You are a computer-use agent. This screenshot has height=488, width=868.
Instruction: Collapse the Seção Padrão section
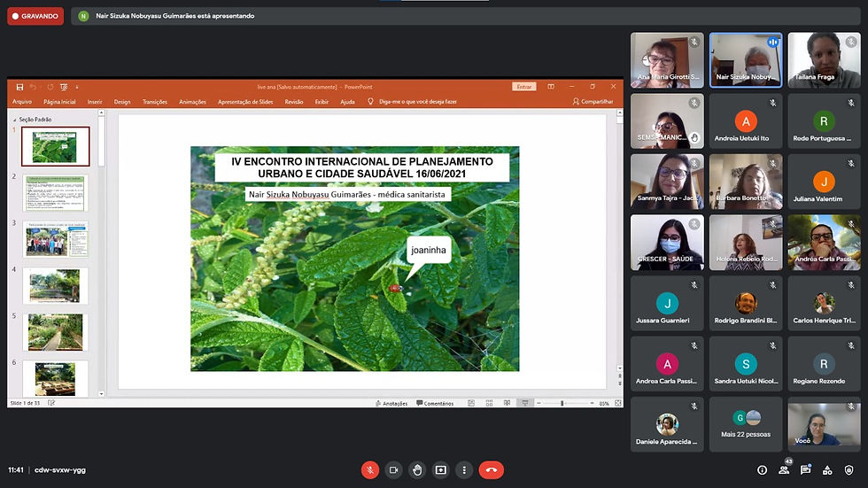point(14,120)
